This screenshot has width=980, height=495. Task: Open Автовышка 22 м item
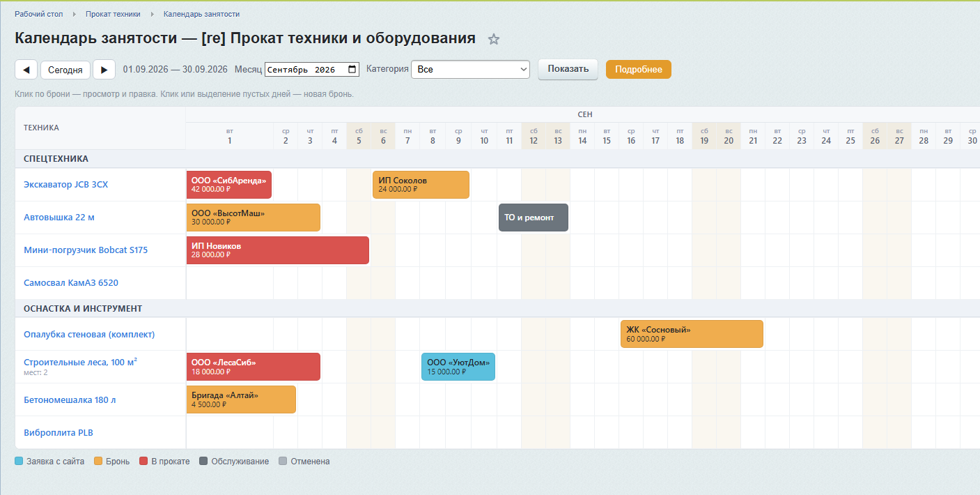59,218
